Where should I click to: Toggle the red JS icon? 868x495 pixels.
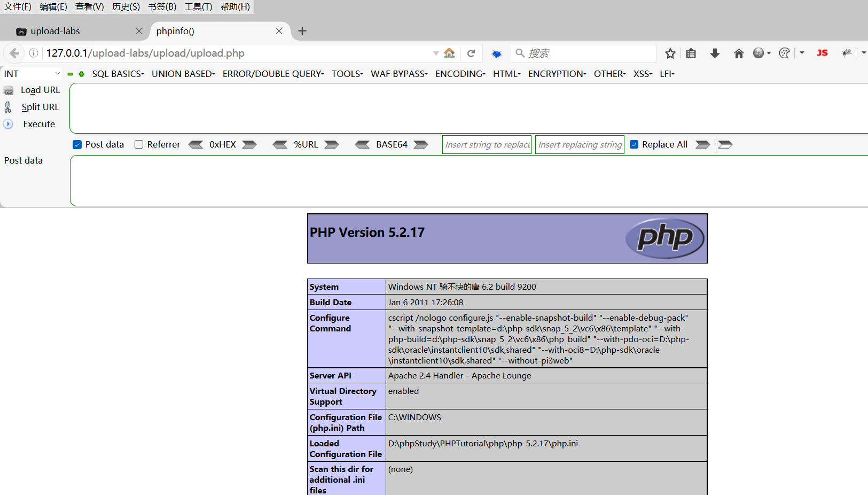point(822,53)
